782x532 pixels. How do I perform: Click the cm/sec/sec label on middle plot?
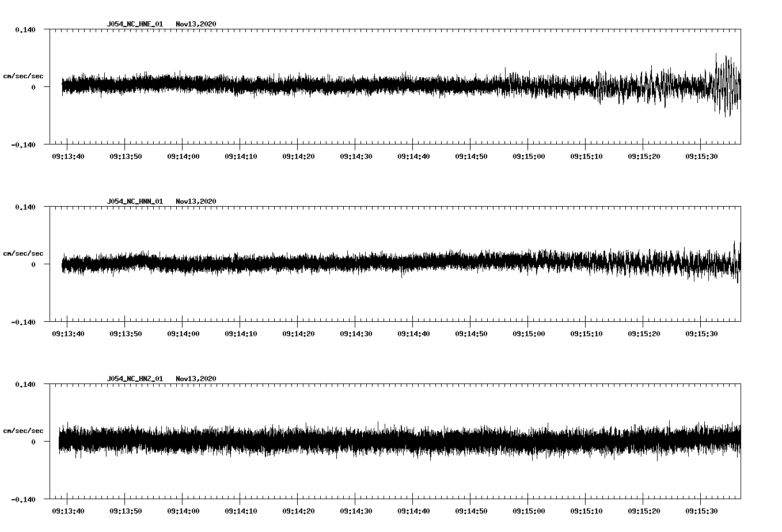[24, 253]
